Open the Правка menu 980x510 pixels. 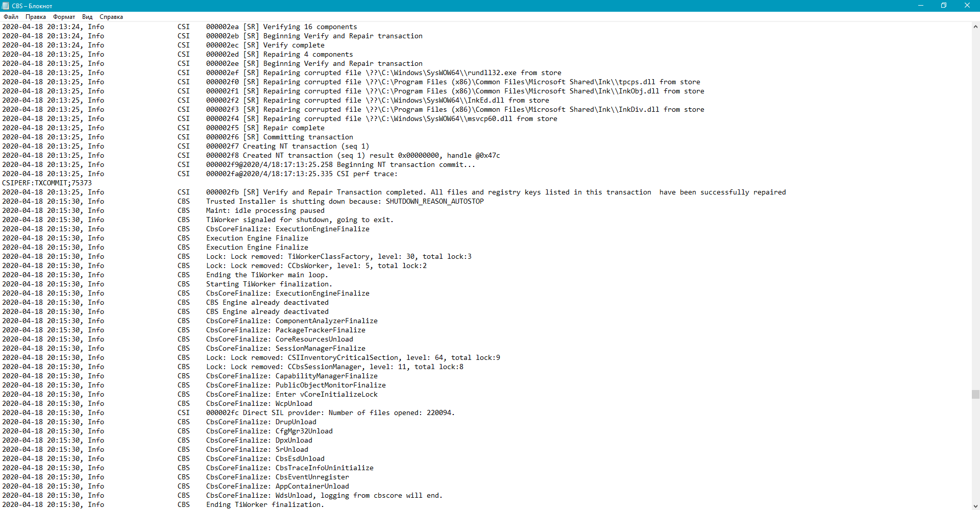tap(36, 17)
